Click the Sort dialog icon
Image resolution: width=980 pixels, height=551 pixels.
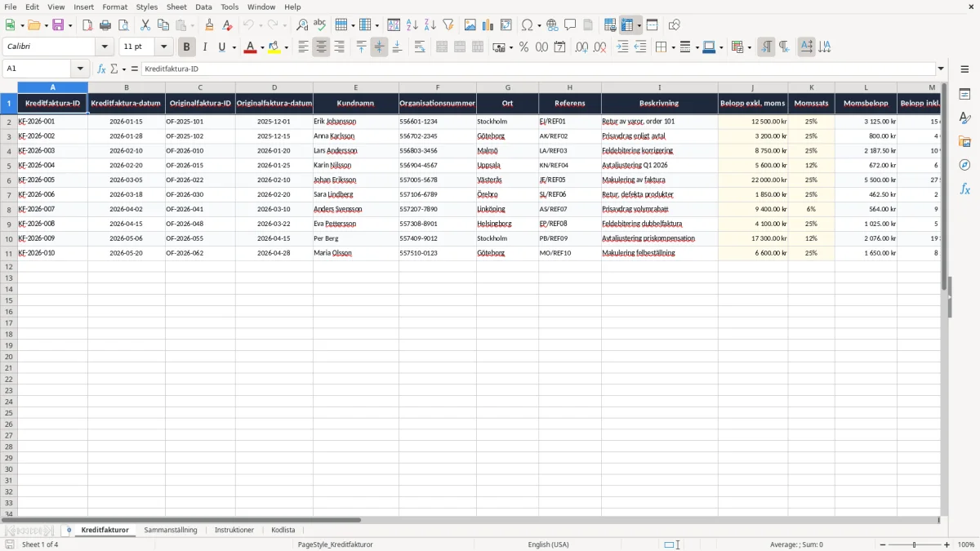pos(394,25)
